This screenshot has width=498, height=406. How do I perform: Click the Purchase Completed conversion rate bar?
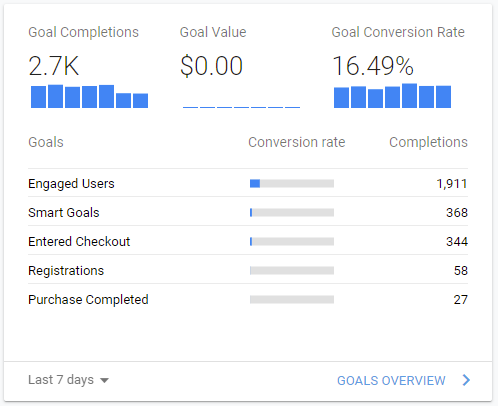(292, 299)
